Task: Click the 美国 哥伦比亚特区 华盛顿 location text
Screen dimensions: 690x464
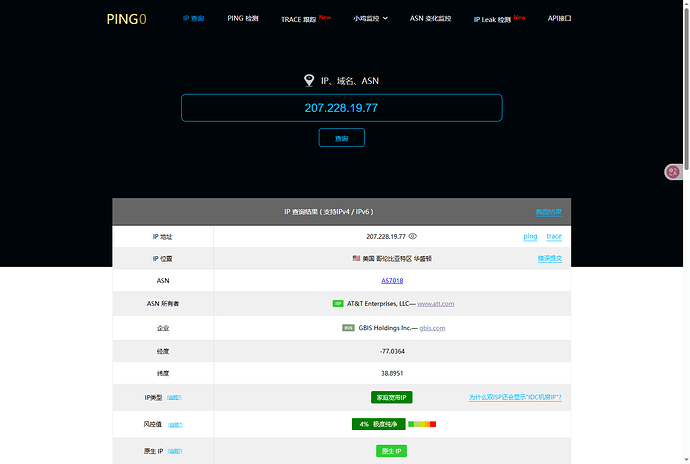Action: pyautogui.click(x=397, y=258)
